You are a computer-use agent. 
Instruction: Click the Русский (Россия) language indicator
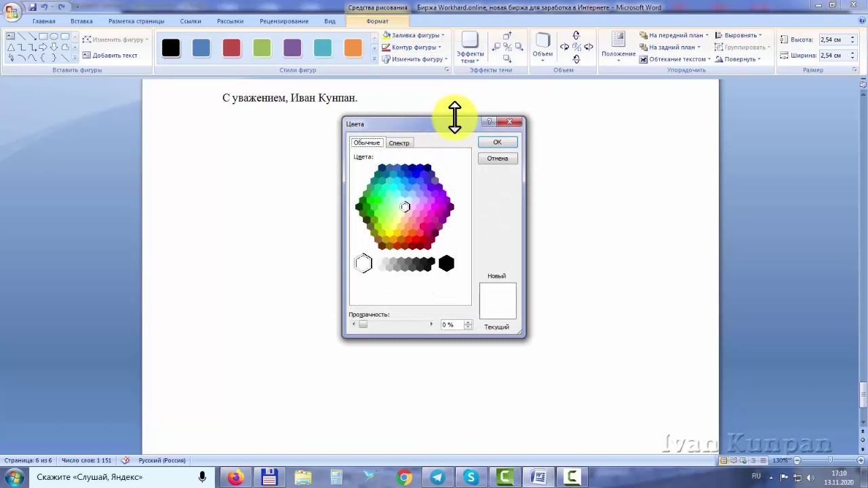point(162,461)
